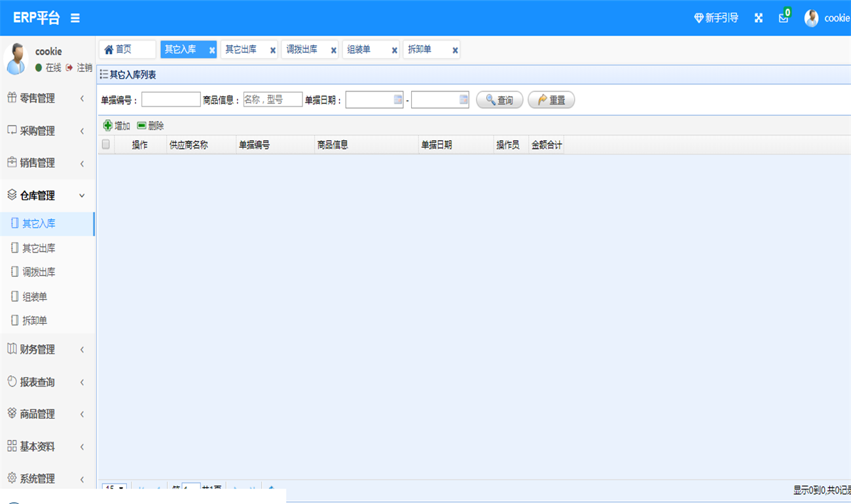This screenshot has width=851, height=504.
Task: Tick the select-all checkbox in table header
Action: click(106, 145)
